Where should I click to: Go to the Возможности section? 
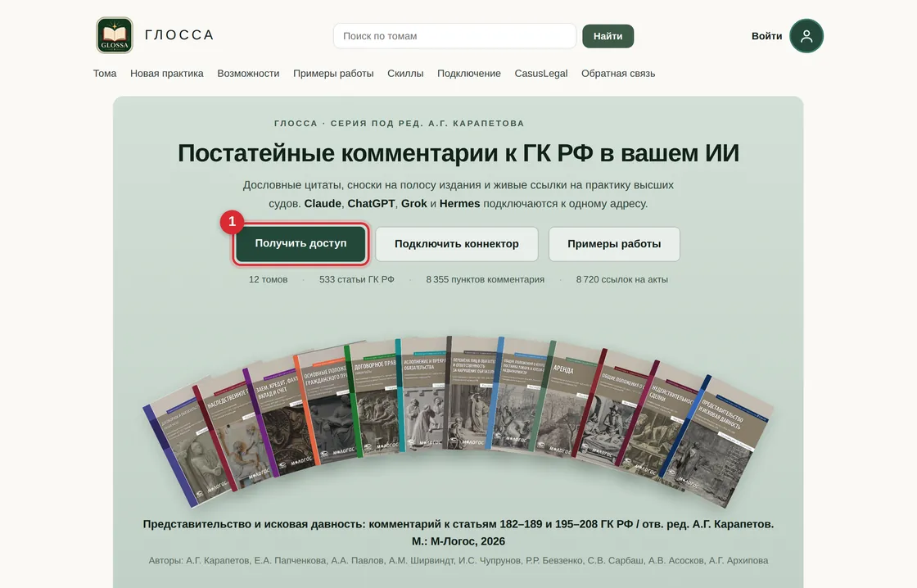tap(248, 73)
